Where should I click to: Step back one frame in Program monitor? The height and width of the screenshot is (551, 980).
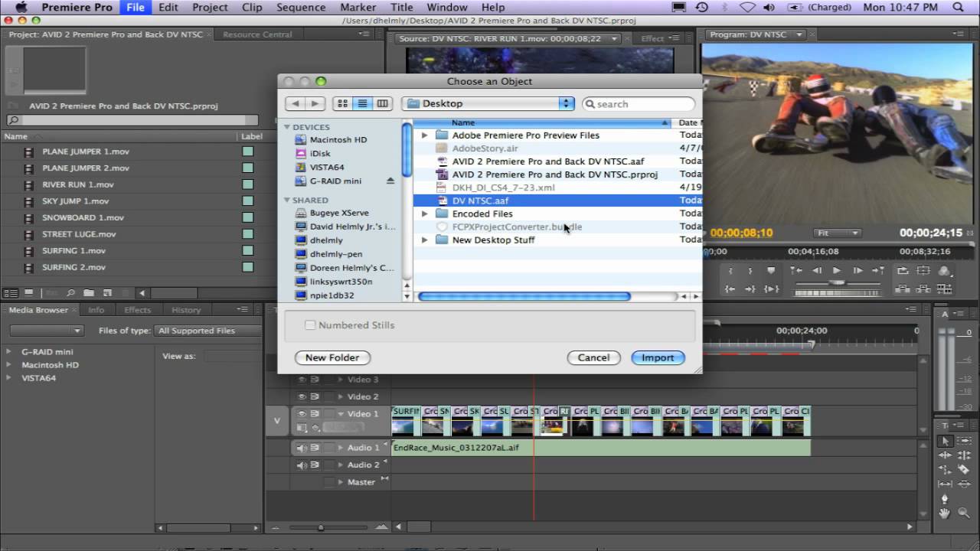(817, 270)
